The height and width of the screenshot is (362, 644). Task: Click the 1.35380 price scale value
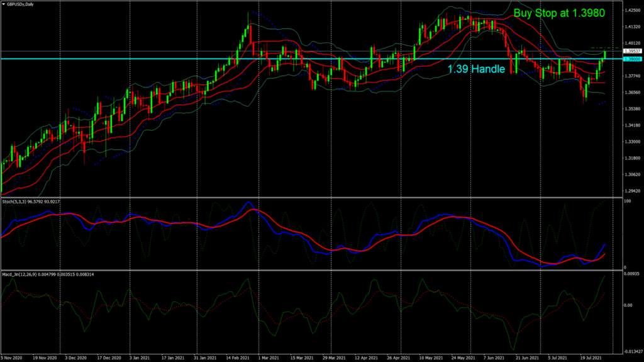point(633,109)
